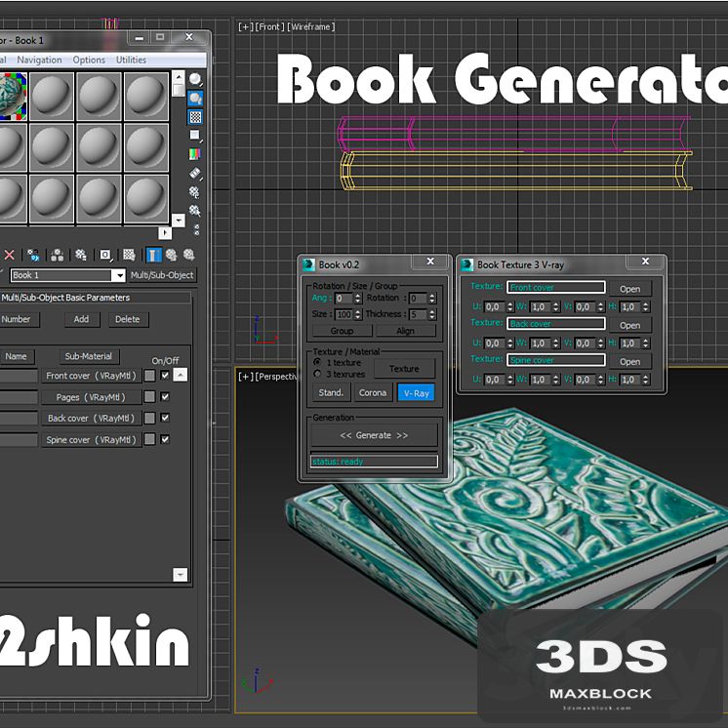Viewport: 728px width, 728px height.
Task: Click the red X Reset Map icon
Action: pyautogui.click(x=10, y=255)
